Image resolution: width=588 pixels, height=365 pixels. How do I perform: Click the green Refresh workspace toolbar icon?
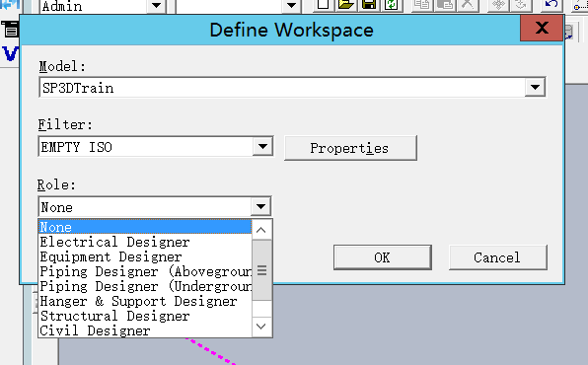point(391,5)
